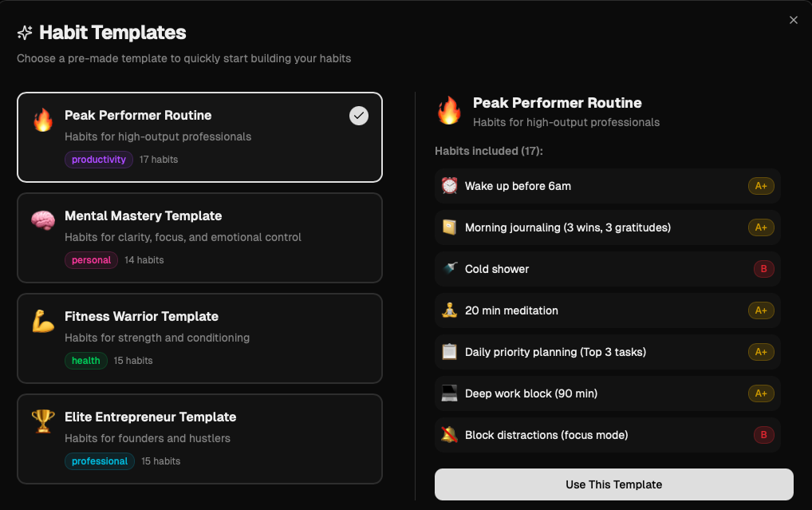
Task: Click the A+ badge on Deep work block
Action: coord(761,393)
